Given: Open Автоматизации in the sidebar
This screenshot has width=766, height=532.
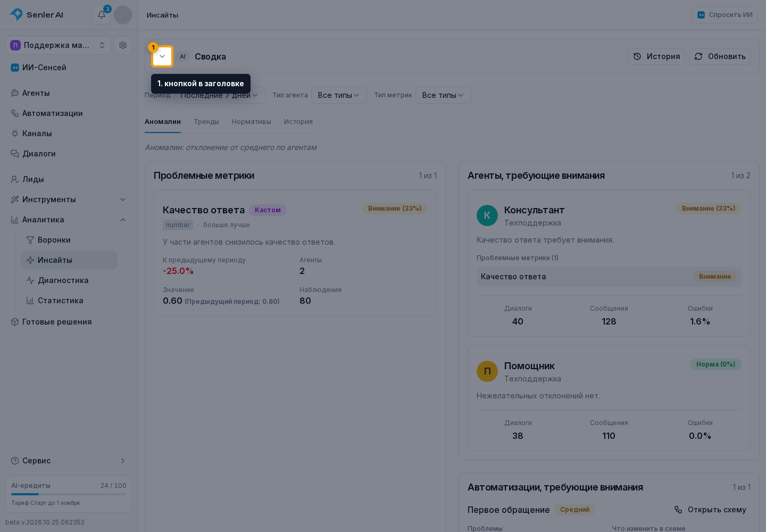Looking at the screenshot, I should pyautogui.click(x=69, y=113).
